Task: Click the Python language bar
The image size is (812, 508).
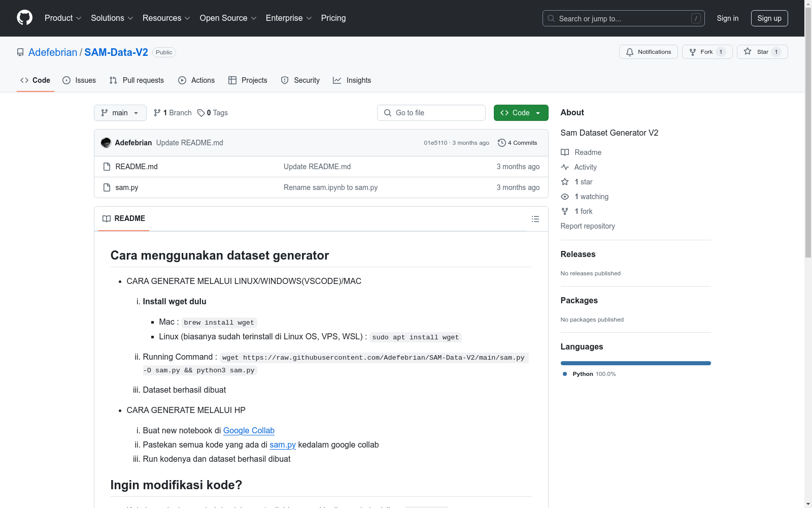Action: [636, 363]
